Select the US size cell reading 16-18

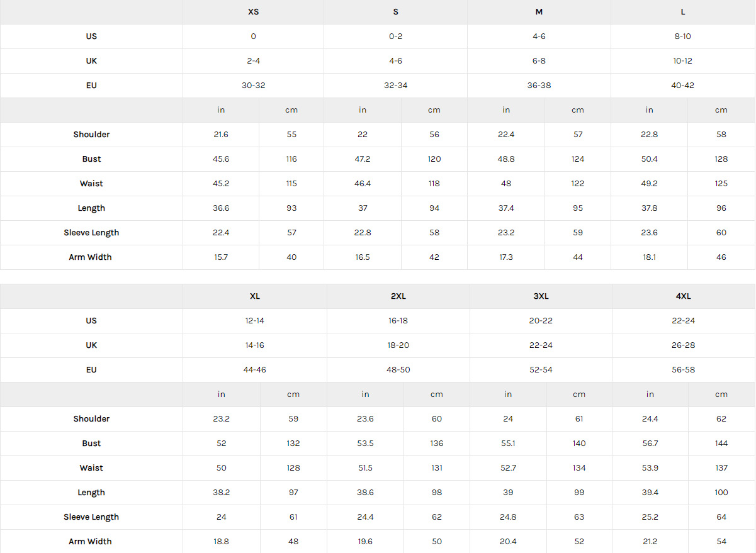pyautogui.click(x=398, y=321)
